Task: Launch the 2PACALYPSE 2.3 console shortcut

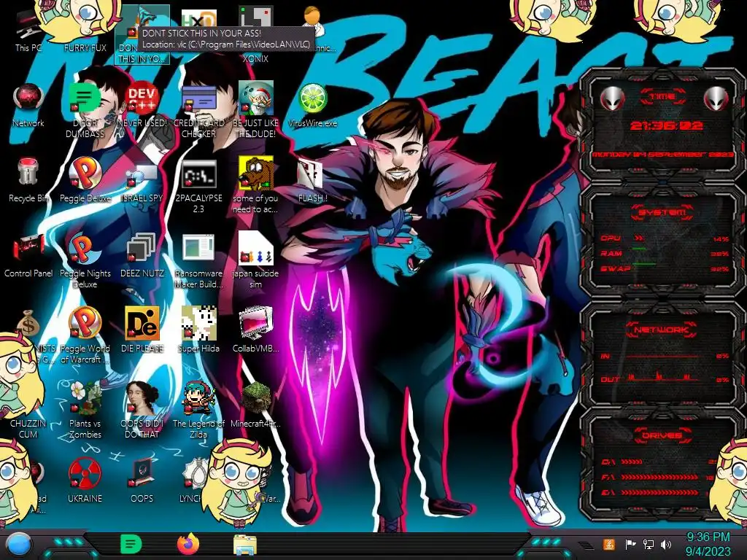Action: [198, 186]
